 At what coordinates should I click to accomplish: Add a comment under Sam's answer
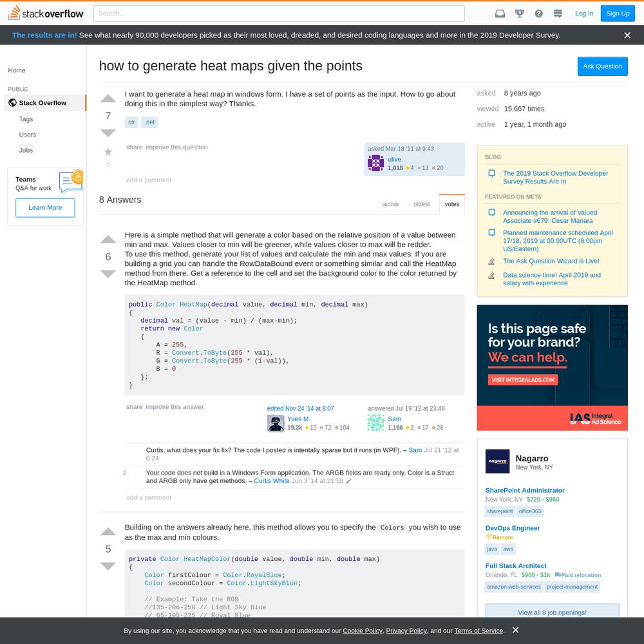click(149, 497)
